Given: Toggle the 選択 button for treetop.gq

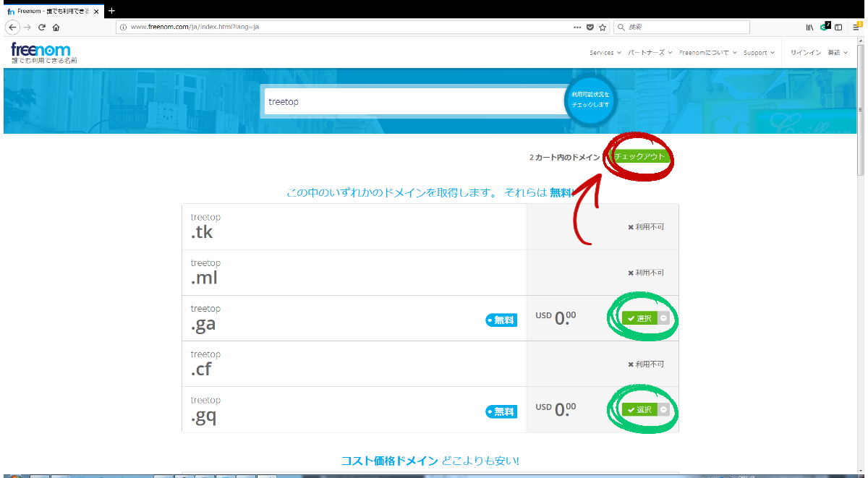Looking at the screenshot, I should click(639, 410).
